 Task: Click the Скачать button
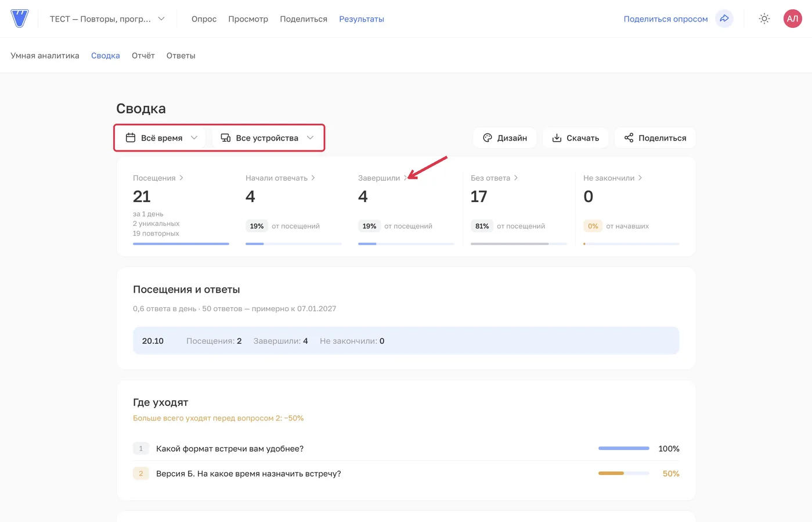(x=575, y=138)
